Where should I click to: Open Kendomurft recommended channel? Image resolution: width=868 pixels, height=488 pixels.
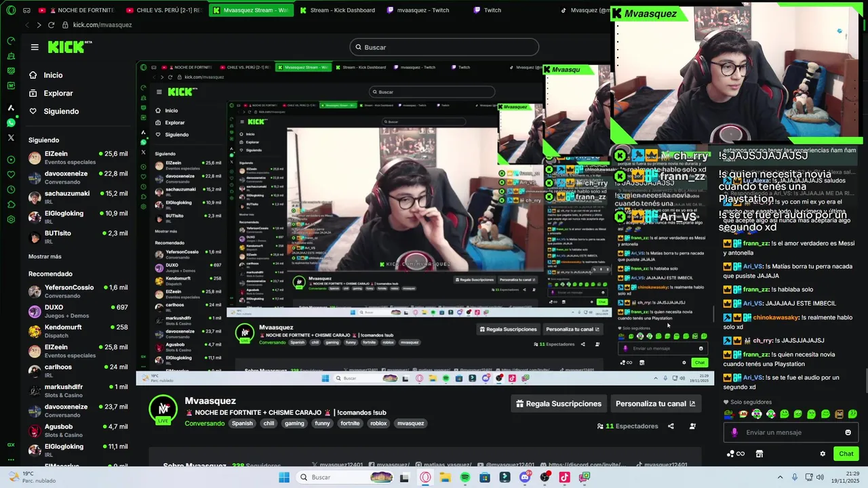(x=78, y=331)
